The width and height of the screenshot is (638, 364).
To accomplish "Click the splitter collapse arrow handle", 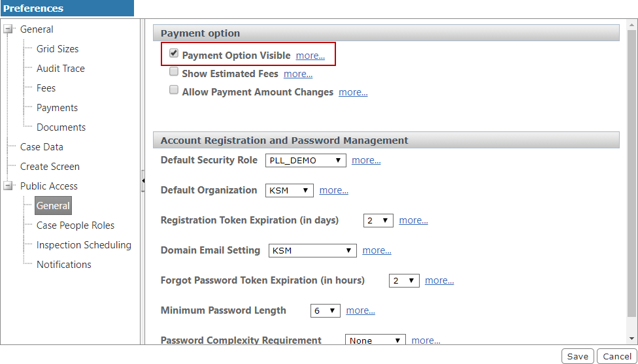I will click(143, 180).
